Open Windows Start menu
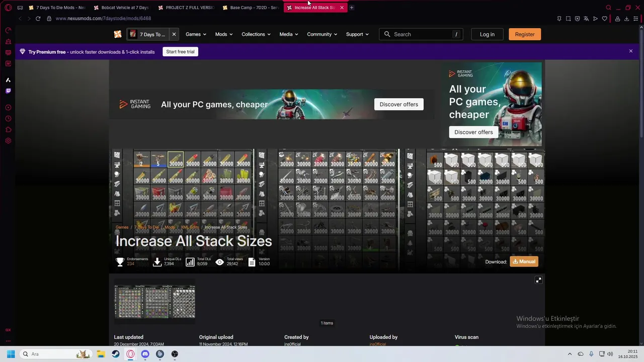Screen dimensions: 644x362 (x=11, y=354)
